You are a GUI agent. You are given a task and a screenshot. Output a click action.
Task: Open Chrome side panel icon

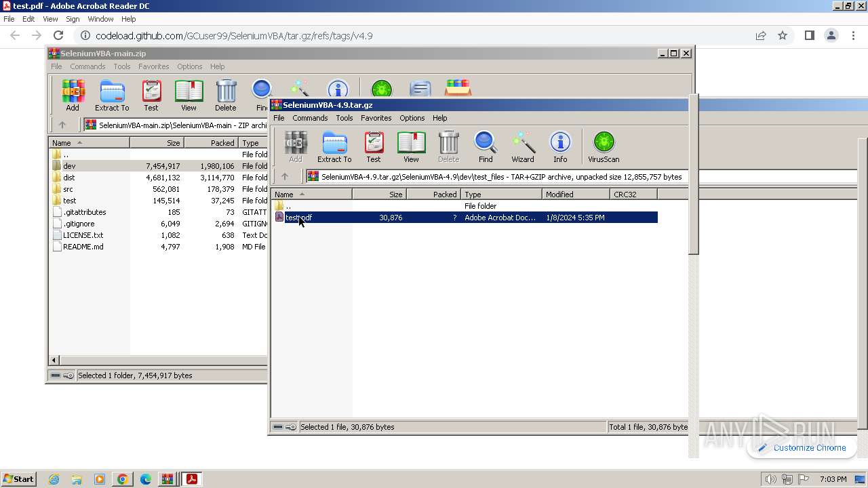[809, 36]
